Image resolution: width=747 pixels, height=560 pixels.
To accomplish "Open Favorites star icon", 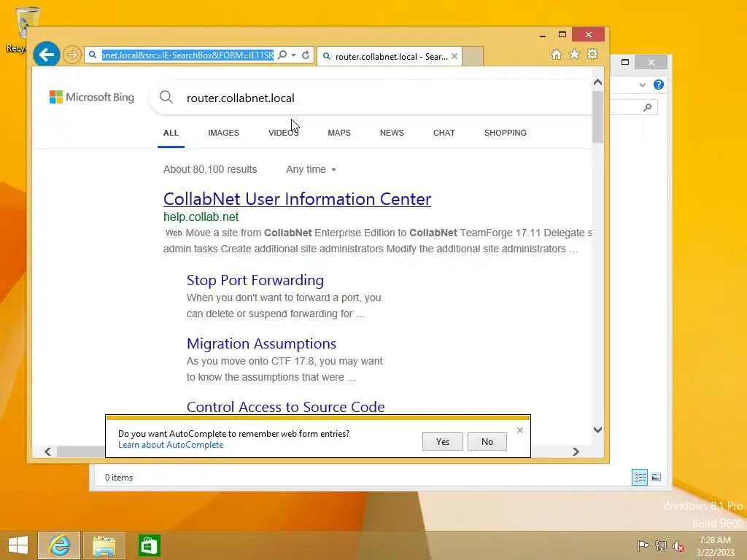I will tap(575, 54).
